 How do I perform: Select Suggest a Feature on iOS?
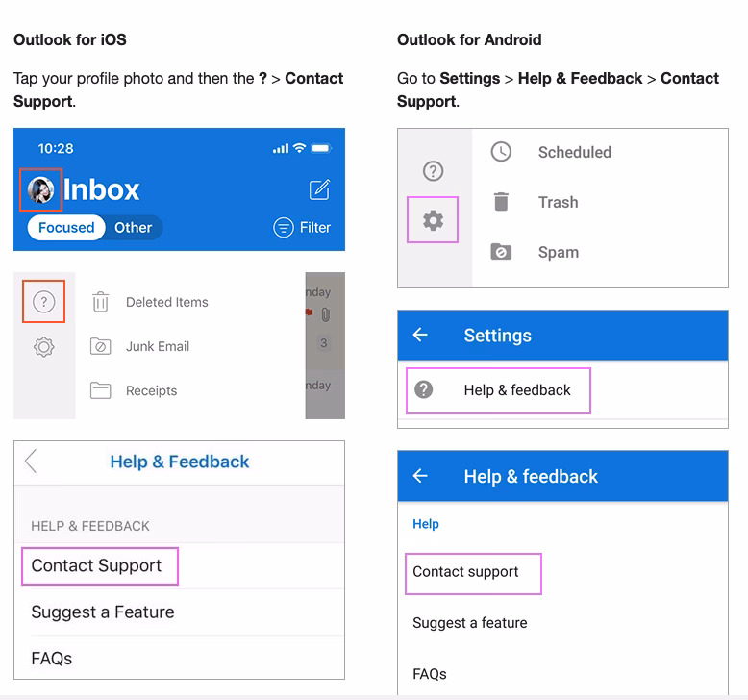pos(103,612)
